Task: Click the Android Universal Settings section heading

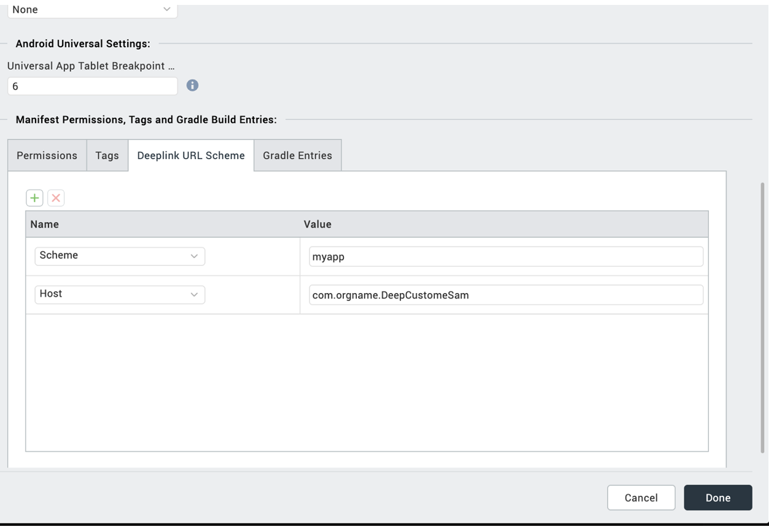Action: (x=83, y=44)
